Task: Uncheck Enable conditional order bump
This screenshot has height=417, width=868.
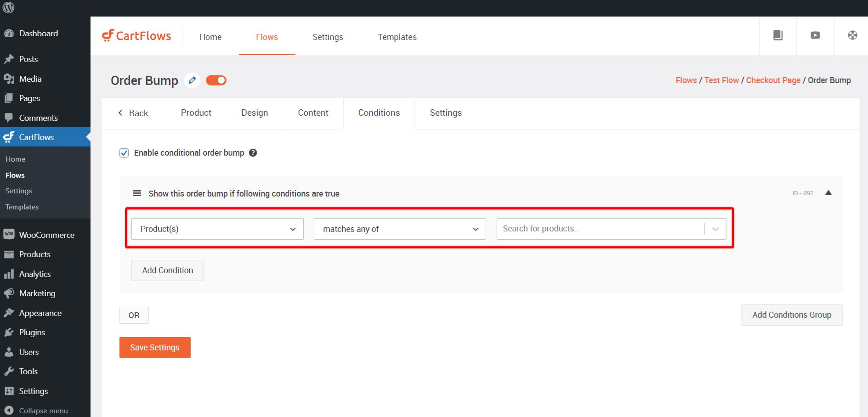Action: click(x=124, y=153)
